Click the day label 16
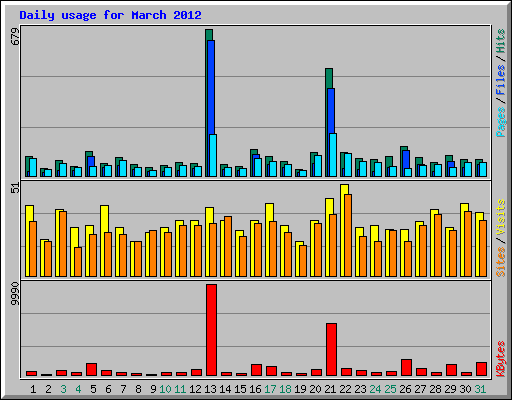 click(255, 389)
